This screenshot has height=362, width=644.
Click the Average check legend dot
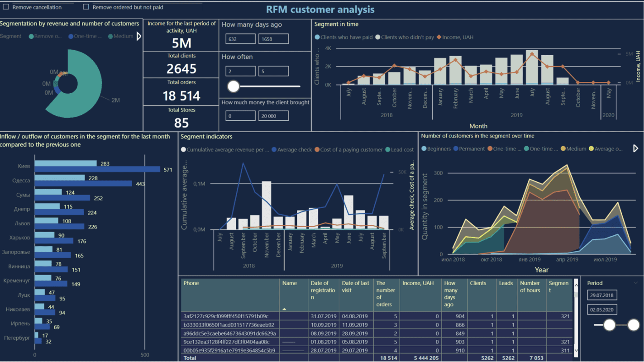click(x=274, y=150)
